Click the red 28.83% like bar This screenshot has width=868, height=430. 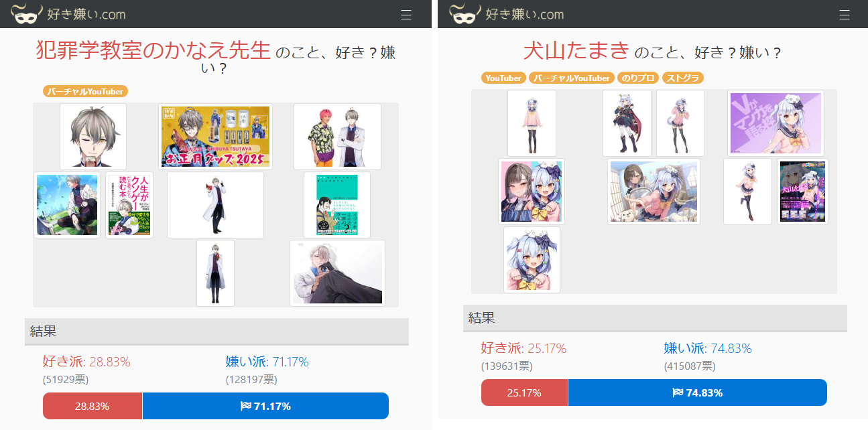92,406
